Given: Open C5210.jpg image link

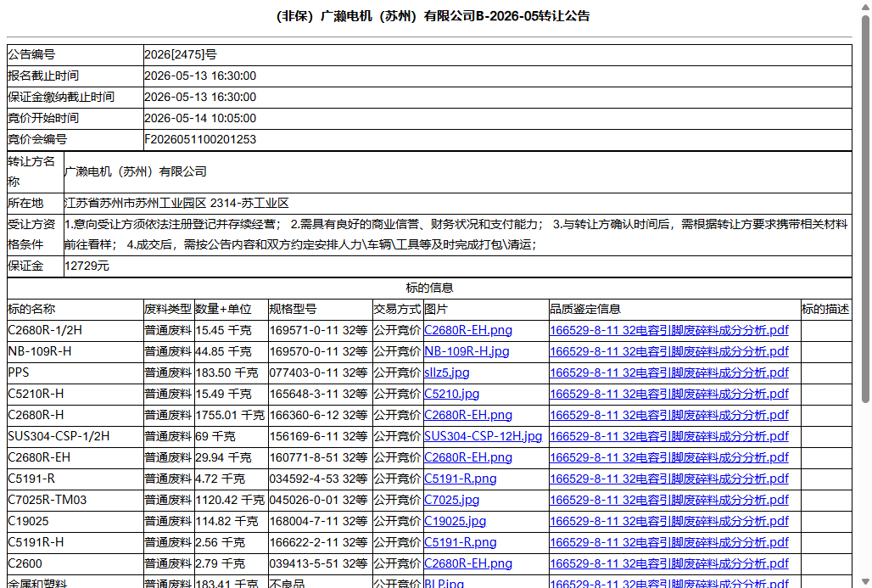Looking at the screenshot, I should point(451,394).
